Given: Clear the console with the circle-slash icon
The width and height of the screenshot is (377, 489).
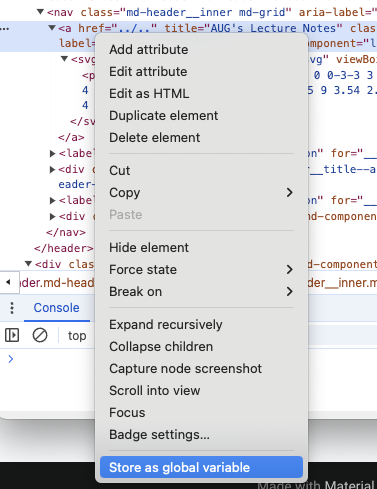Looking at the screenshot, I should click(40, 335).
